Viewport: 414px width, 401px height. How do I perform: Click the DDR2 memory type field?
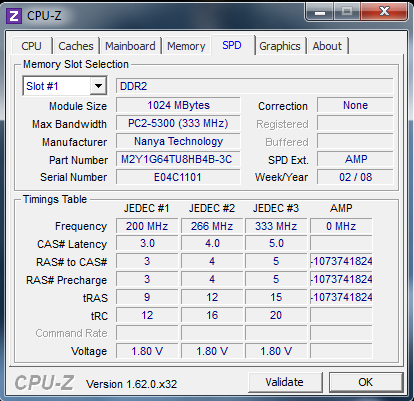[x=255, y=86]
